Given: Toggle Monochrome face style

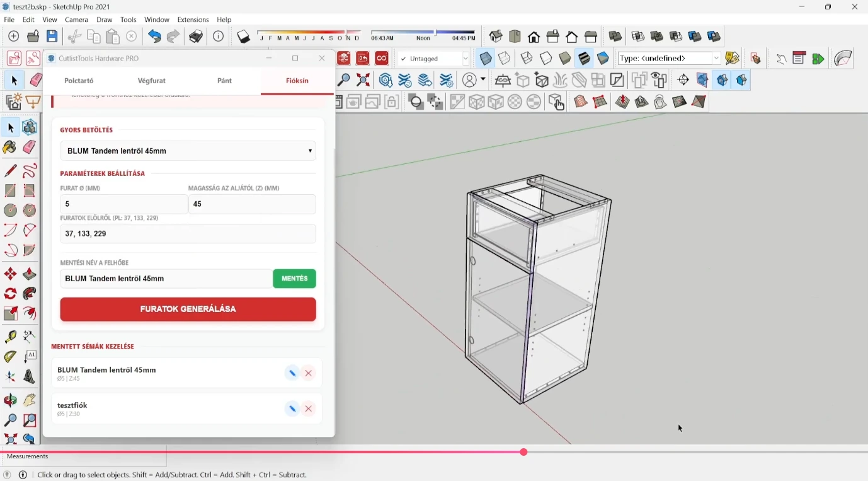Looking at the screenshot, I should (x=603, y=58).
